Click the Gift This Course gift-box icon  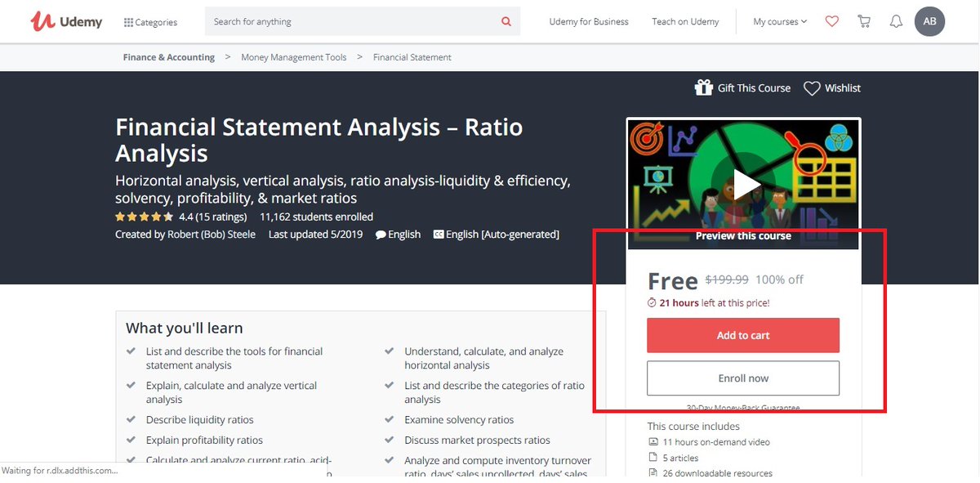[703, 87]
